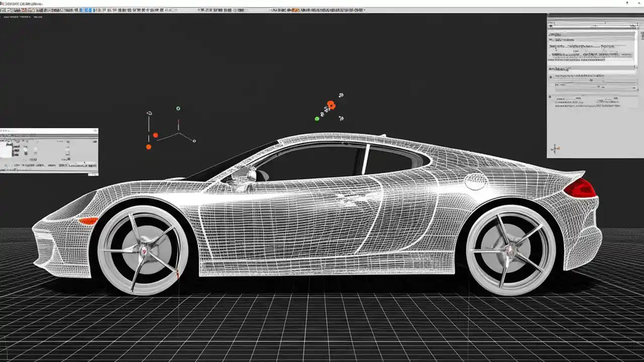The width and height of the screenshot is (644, 362).
Task: Click the leftmost menu item in the menu bar
Action: tap(5, 2)
